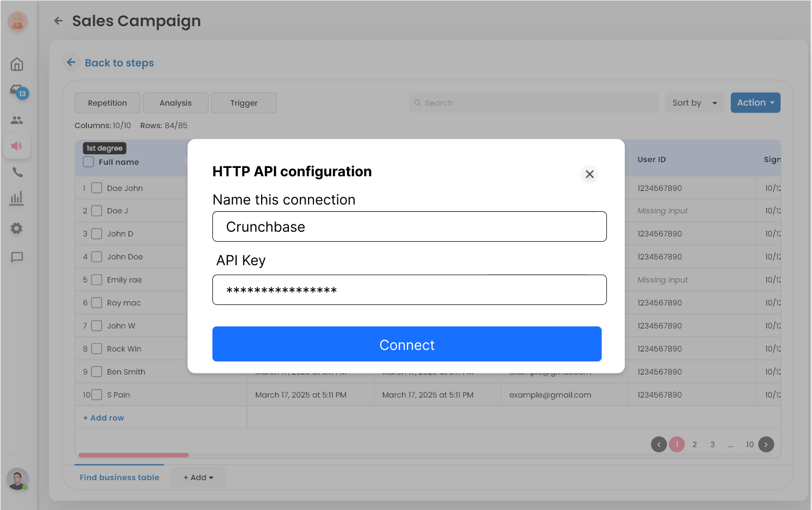
Task: Click example@gmail.com in the S Pain row
Action: click(550, 395)
